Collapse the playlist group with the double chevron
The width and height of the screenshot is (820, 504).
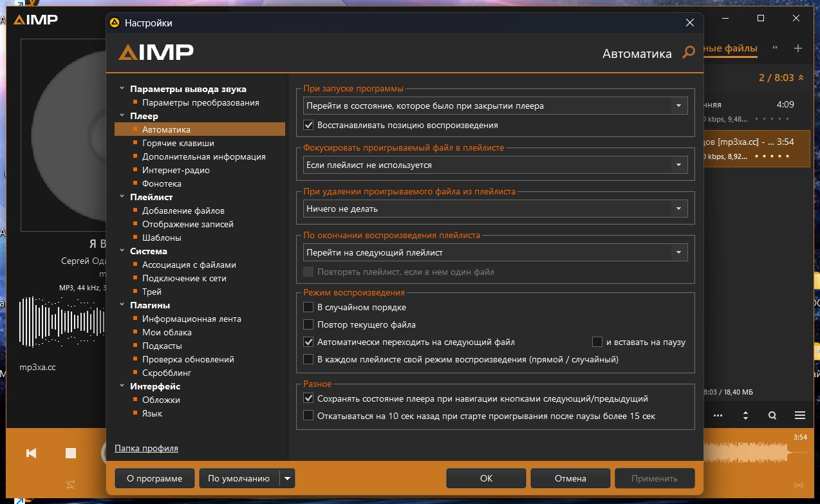801,77
